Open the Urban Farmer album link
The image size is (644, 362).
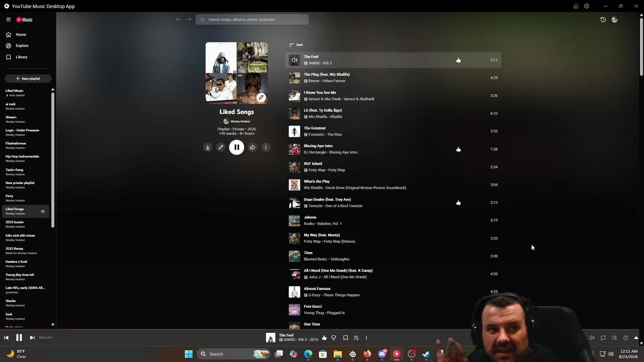334,81
